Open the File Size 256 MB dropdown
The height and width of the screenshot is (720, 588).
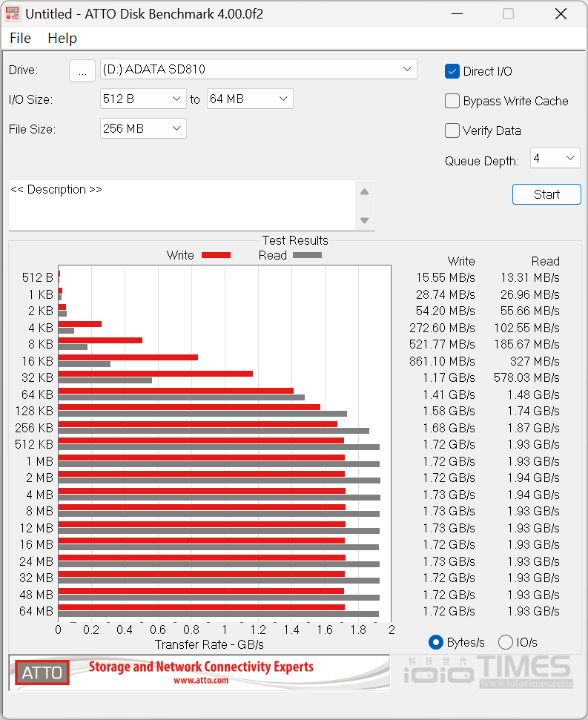[143, 128]
